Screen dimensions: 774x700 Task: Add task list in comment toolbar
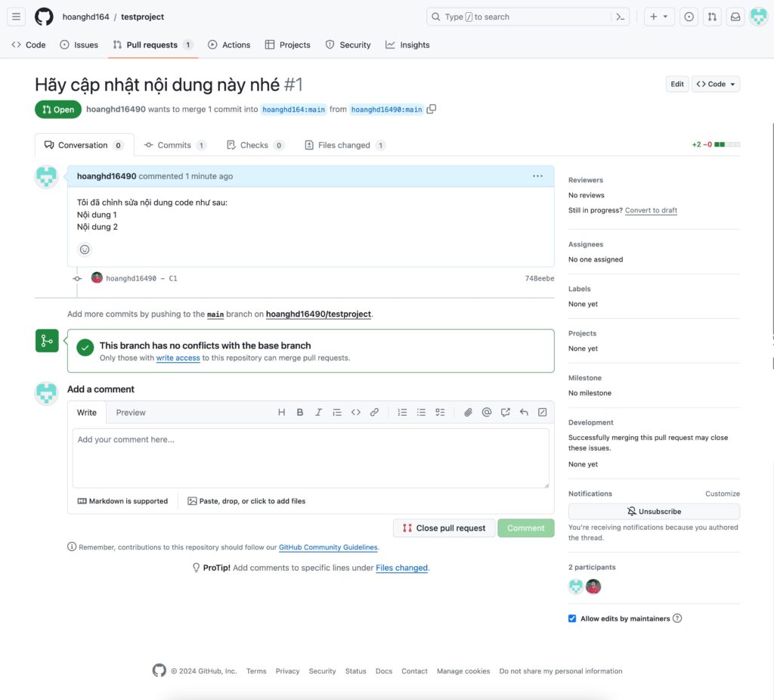coord(440,412)
